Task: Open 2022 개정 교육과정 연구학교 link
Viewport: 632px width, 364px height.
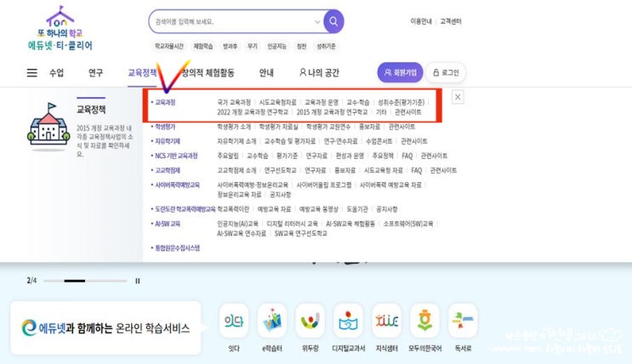Action: tap(253, 112)
